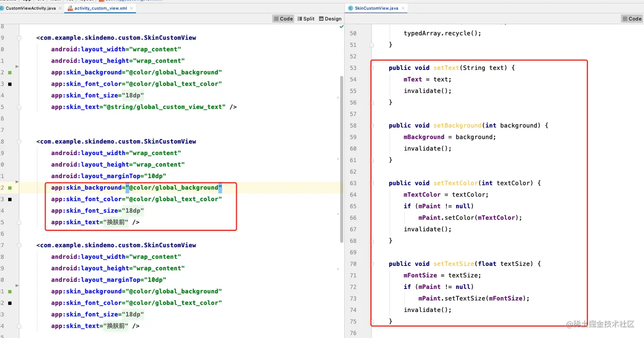644x338 pixels.
Task: Close the activity_custom_view.xml tab
Action: pyautogui.click(x=132, y=8)
